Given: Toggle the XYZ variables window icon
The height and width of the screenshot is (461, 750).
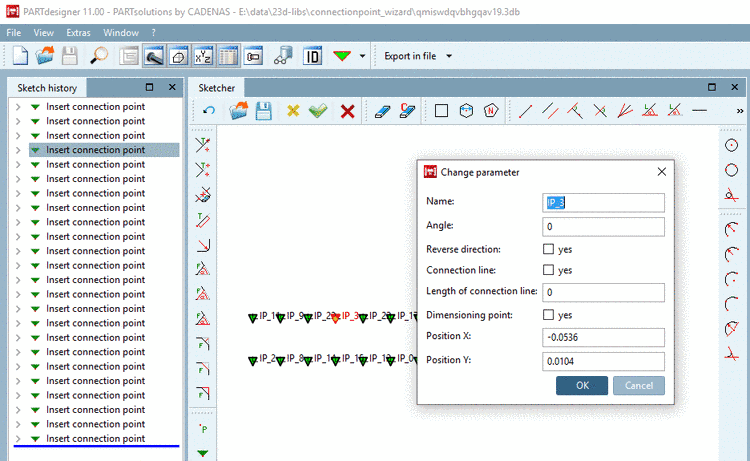Looking at the screenshot, I should [x=203, y=56].
